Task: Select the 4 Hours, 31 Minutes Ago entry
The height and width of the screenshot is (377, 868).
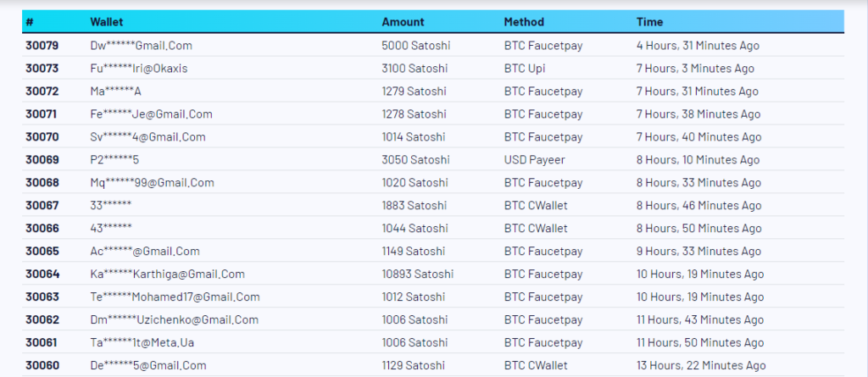Action: pyautogui.click(x=698, y=46)
